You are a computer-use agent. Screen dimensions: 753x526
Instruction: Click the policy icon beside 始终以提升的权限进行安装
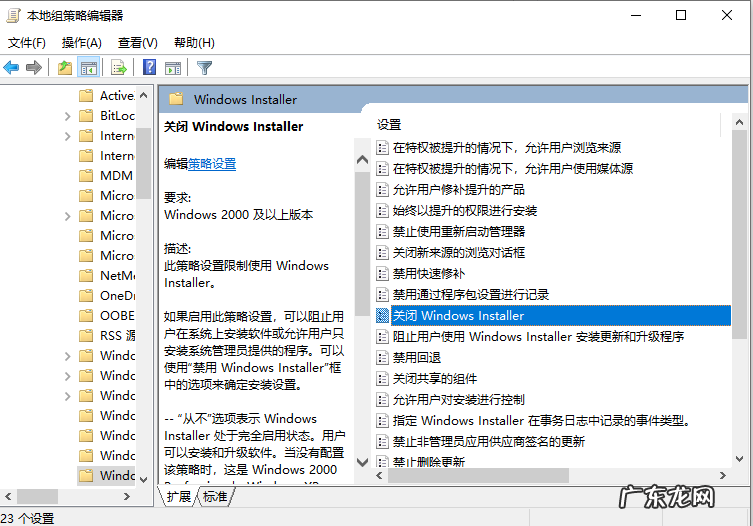(382, 211)
